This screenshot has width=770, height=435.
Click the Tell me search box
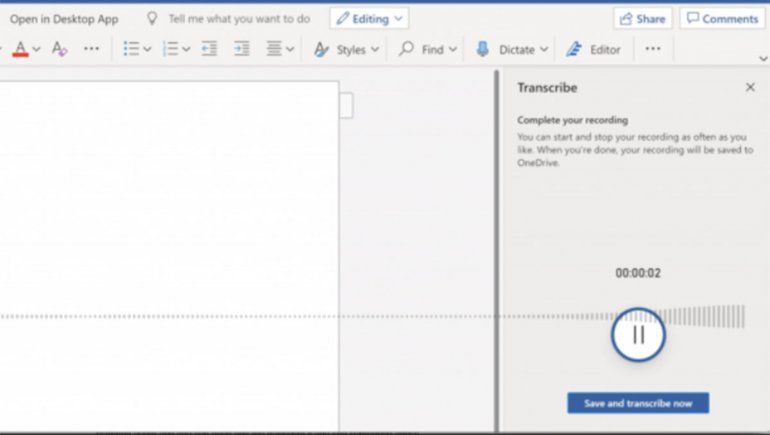[238, 19]
